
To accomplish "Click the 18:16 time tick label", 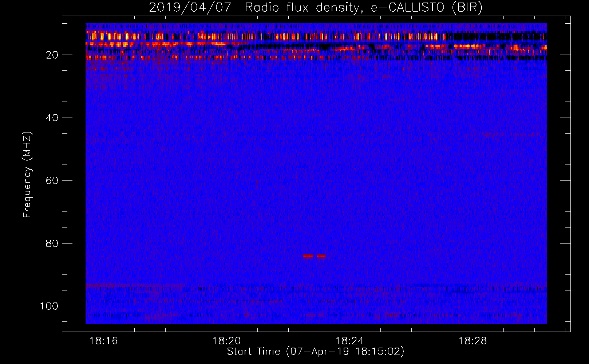I will pyautogui.click(x=104, y=341).
